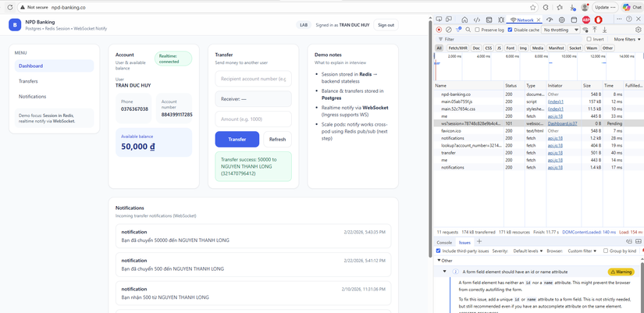Stop recording the network log

tap(439, 30)
